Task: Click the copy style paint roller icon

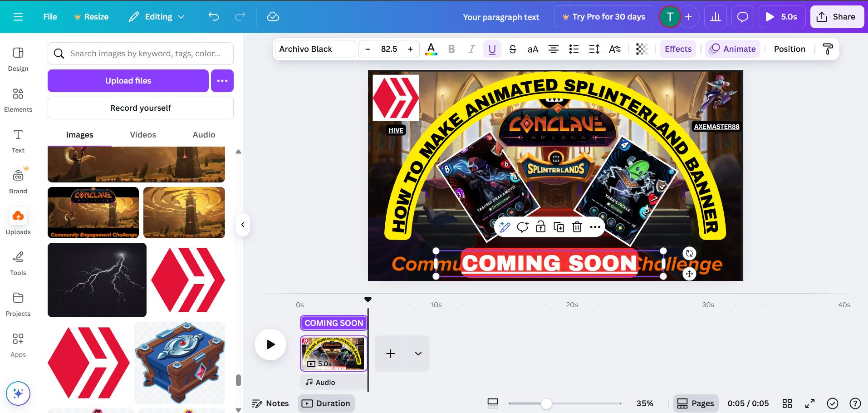Action: coord(828,49)
